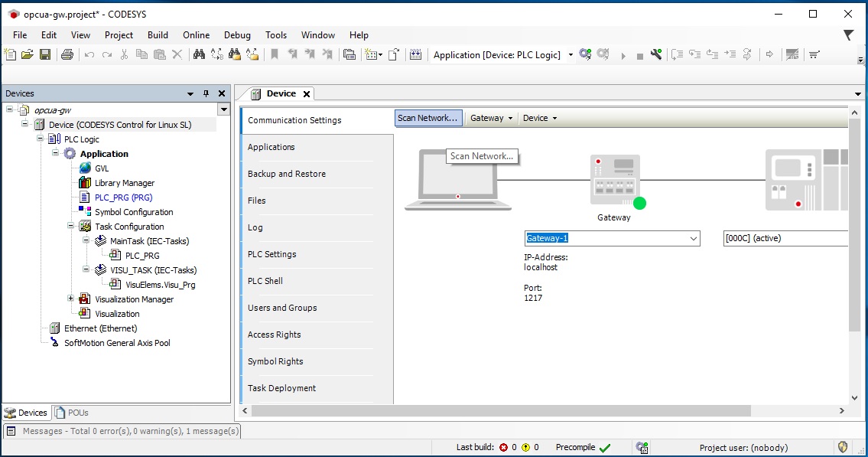Open the Online menu
The image size is (868, 457).
(197, 35)
